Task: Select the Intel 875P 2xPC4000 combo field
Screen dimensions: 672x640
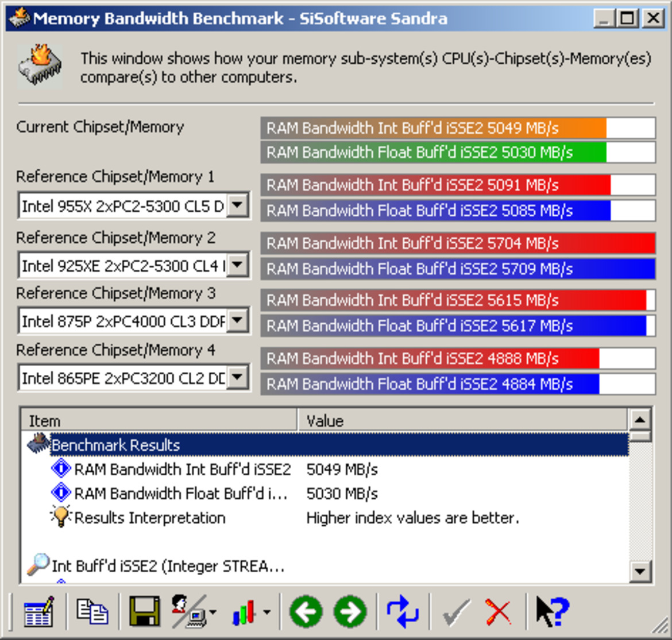Action: click(134, 321)
